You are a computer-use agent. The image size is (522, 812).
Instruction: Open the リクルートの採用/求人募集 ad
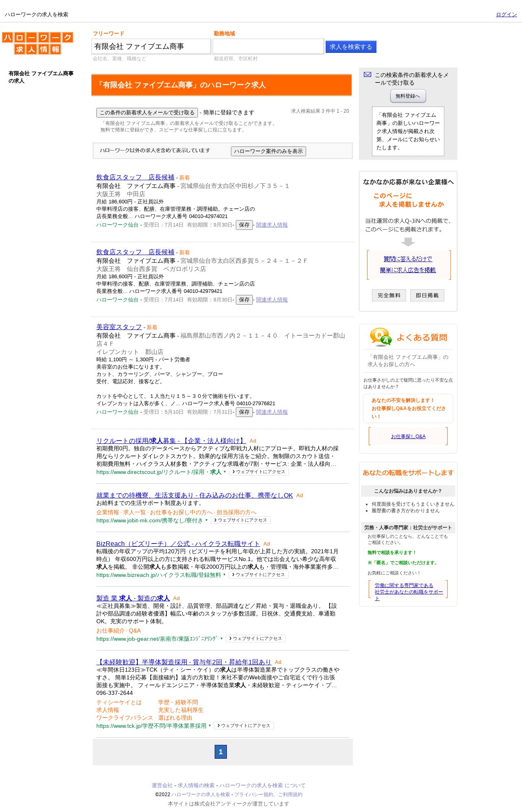(x=171, y=441)
